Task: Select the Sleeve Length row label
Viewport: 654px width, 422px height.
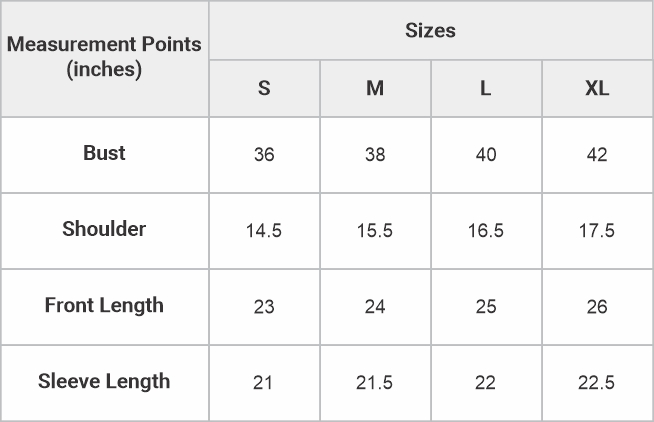Action: pos(105,383)
